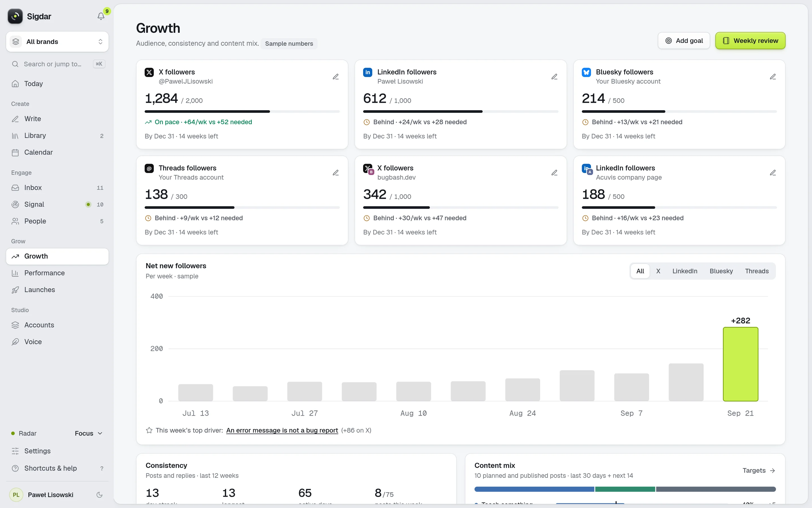This screenshot has width=812, height=508.
Task: Edit the bugbash.dev X followers goal
Action: [554, 173]
